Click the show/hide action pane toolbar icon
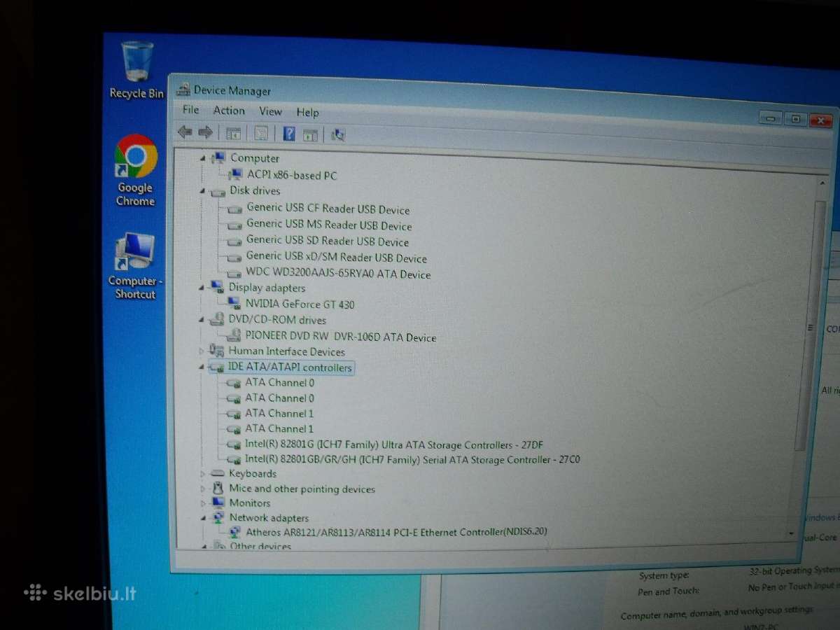840x630 pixels. pyautogui.click(x=310, y=135)
